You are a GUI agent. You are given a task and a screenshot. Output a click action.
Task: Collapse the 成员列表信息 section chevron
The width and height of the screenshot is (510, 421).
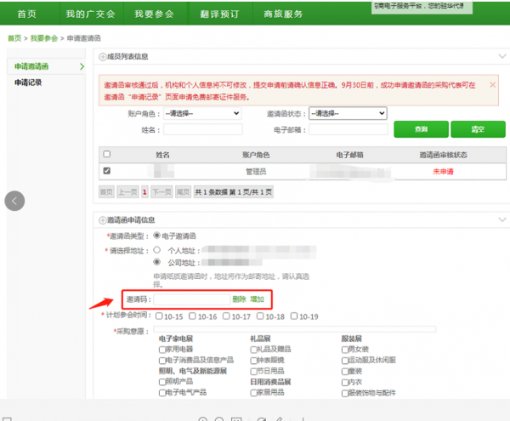point(502,56)
